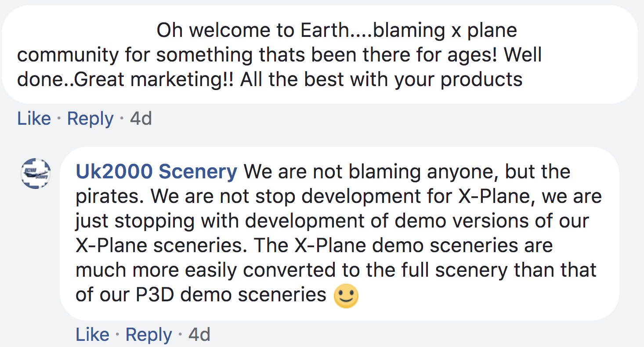The width and height of the screenshot is (644, 347).
Task: Like the 'Oh welcome to Earth' comment
Action: click(x=34, y=119)
